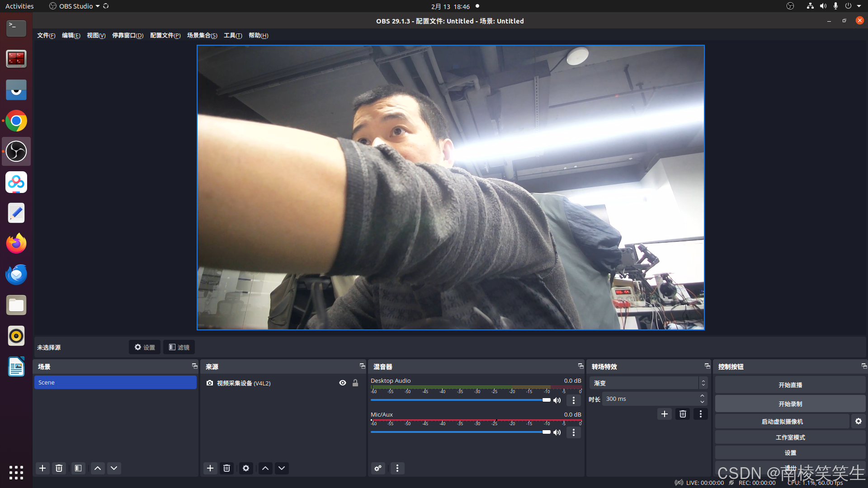
Task: Open scene filters icon in Scenes panel
Action: pyautogui.click(x=78, y=468)
